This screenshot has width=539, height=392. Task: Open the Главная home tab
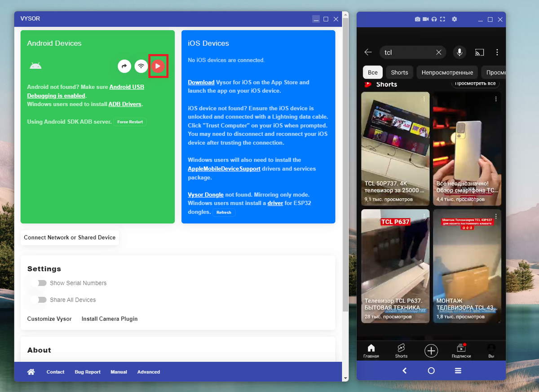tap(371, 351)
